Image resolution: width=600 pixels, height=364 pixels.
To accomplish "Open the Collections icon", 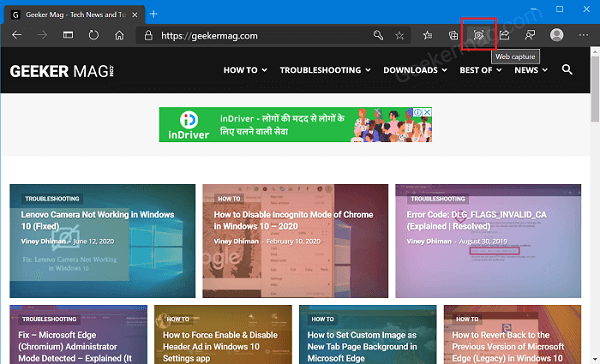I will (453, 35).
